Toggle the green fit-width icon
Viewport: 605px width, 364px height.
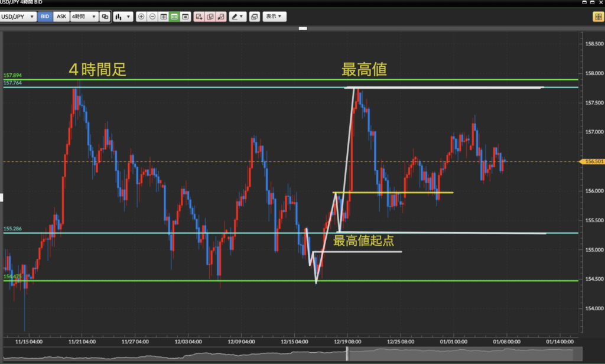point(174,17)
